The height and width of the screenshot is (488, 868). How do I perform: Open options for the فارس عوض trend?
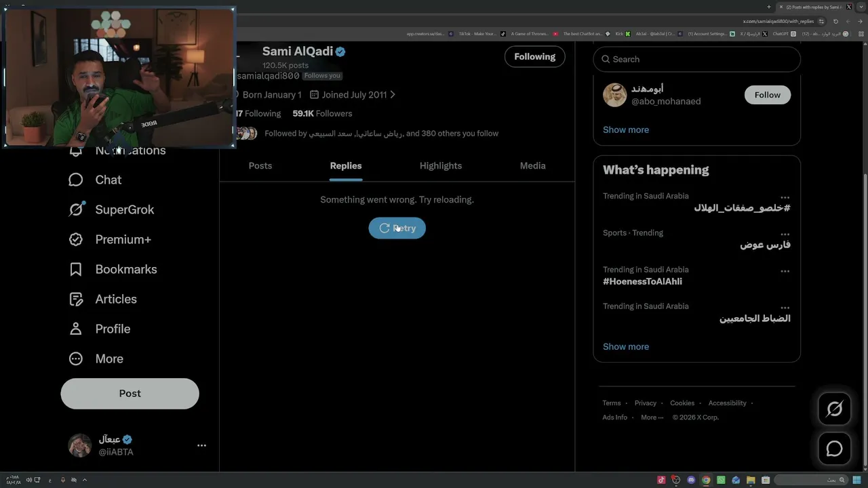click(x=785, y=234)
